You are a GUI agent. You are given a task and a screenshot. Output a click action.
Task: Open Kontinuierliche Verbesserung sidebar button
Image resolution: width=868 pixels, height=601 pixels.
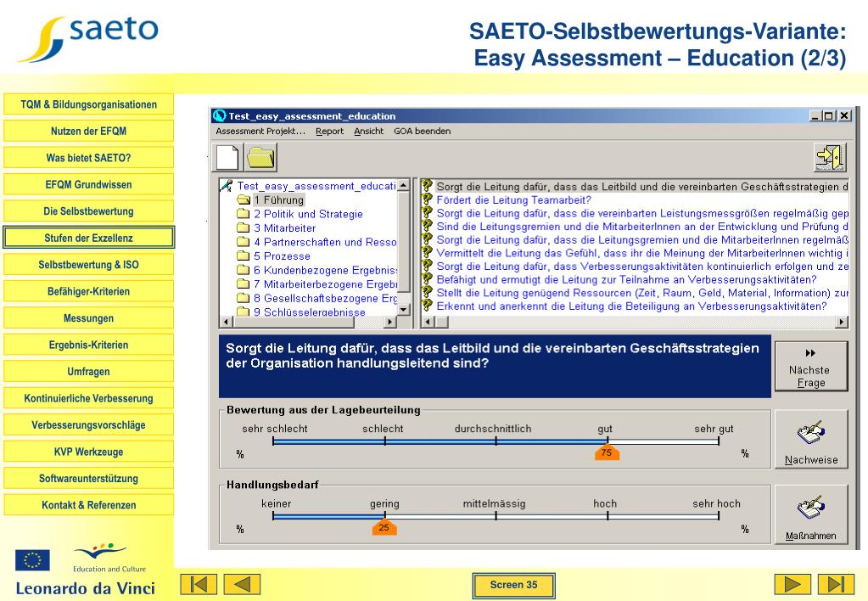88,398
